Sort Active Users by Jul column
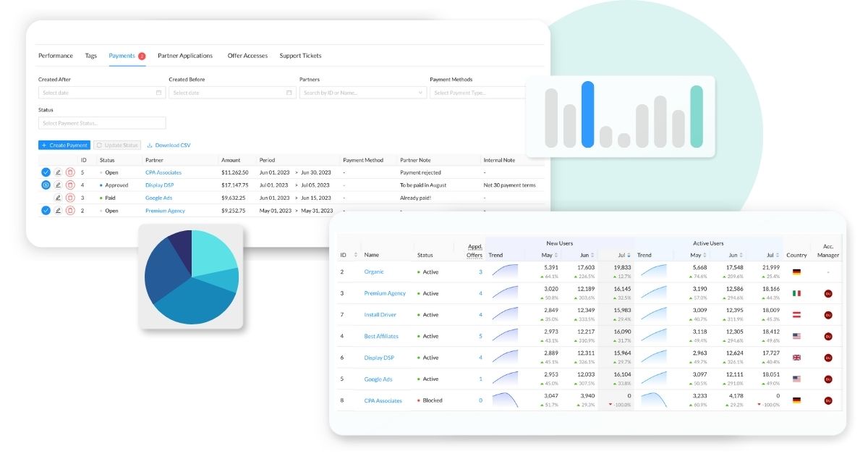868x454 pixels. pyautogui.click(x=777, y=255)
